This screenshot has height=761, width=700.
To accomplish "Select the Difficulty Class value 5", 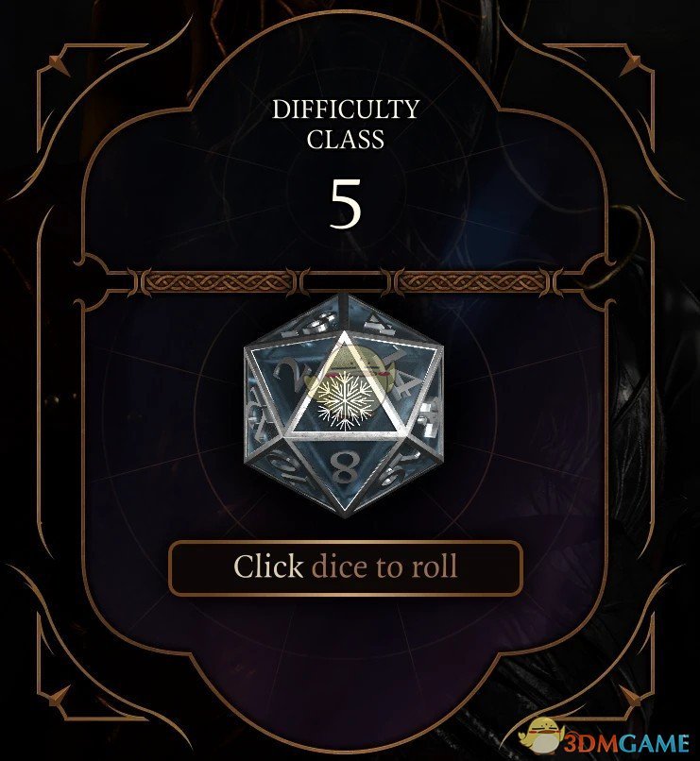I will click(x=346, y=203).
